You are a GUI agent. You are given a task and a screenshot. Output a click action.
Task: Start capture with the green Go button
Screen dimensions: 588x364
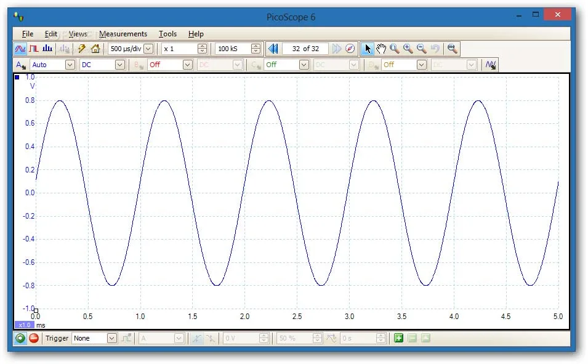click(x=20, y=339)
